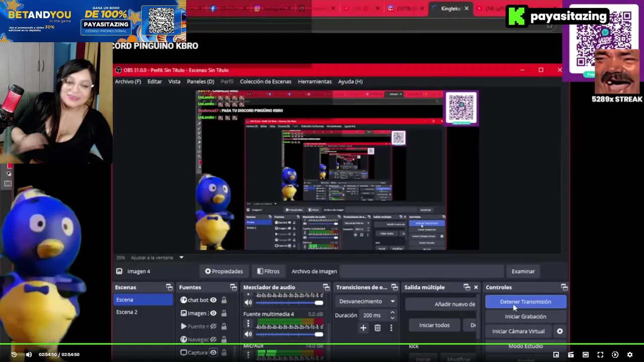Image resolution: width=644 pixels, height=362 pixels.
Task: Switch the video player to theater mode
Action: [585, 354]
